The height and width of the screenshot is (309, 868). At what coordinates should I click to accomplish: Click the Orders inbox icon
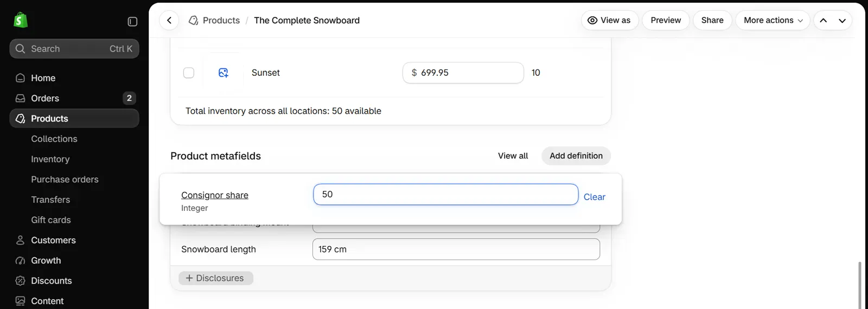[x=20, y=98]
